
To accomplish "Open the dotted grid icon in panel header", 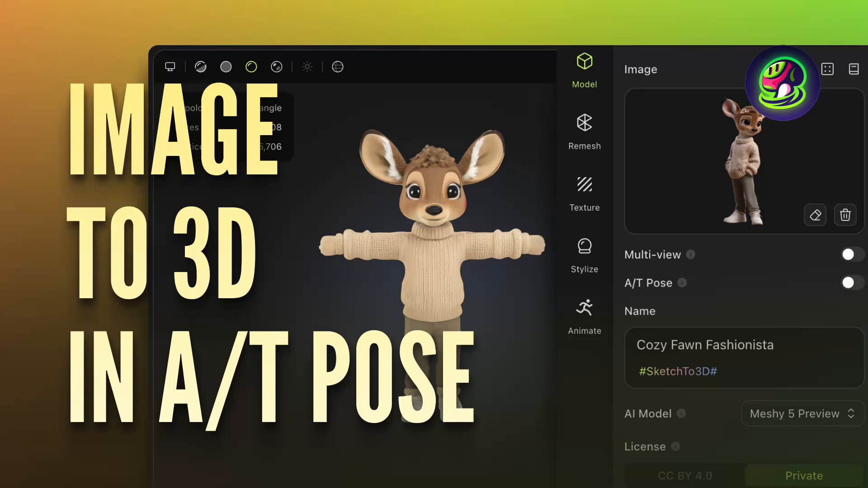I will [827, 69].
